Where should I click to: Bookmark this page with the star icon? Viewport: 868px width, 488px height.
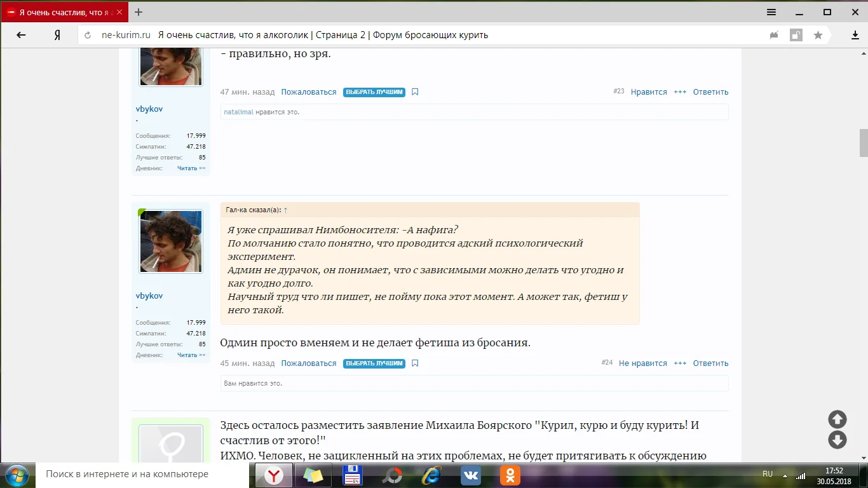(x=818, y=36)
